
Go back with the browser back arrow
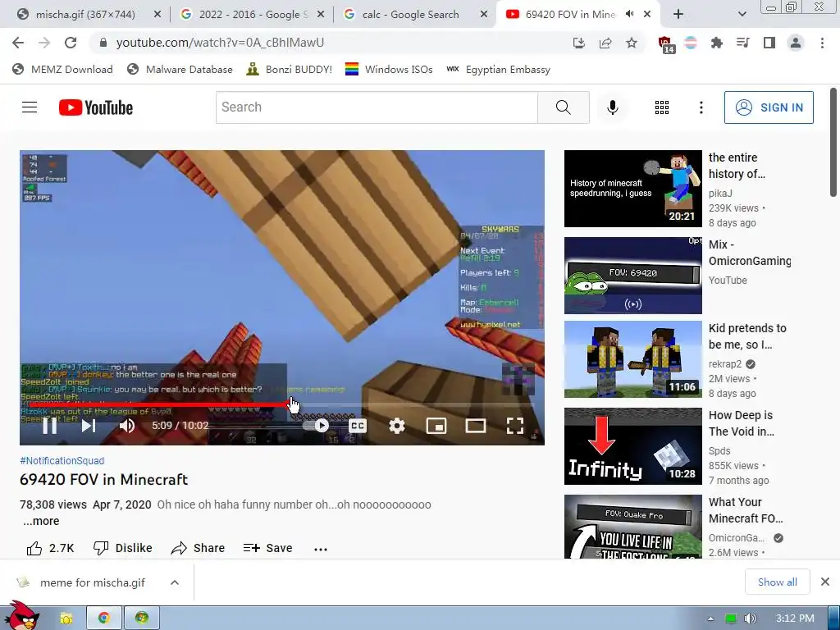18,43
